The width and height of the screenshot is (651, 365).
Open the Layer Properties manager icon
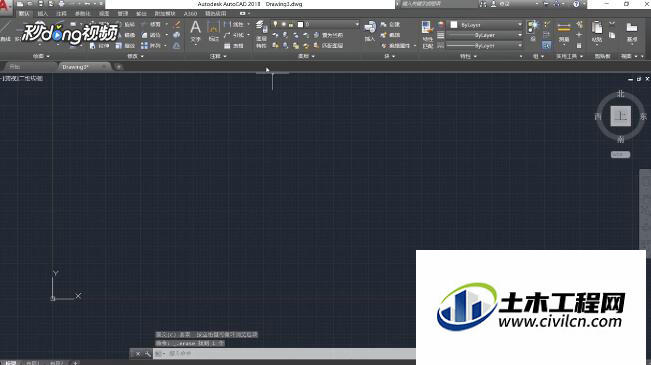click(261, 33)
